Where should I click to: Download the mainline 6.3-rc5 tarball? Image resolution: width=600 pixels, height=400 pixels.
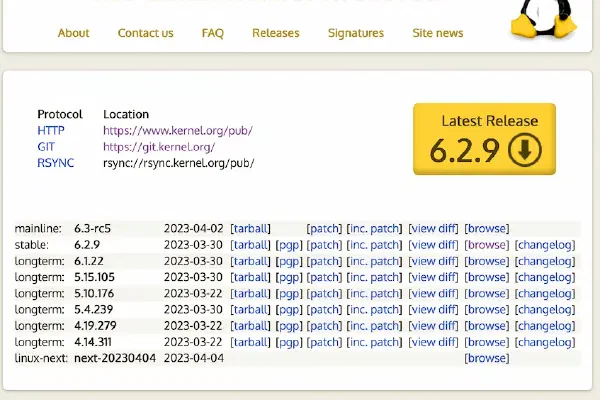(x=250, y=228)
